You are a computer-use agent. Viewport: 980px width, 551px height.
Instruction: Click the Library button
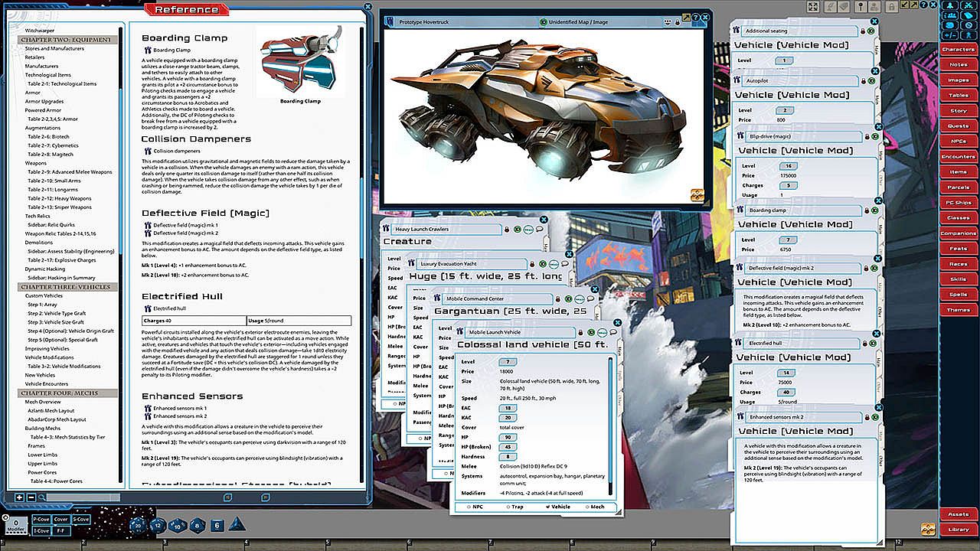958,529
